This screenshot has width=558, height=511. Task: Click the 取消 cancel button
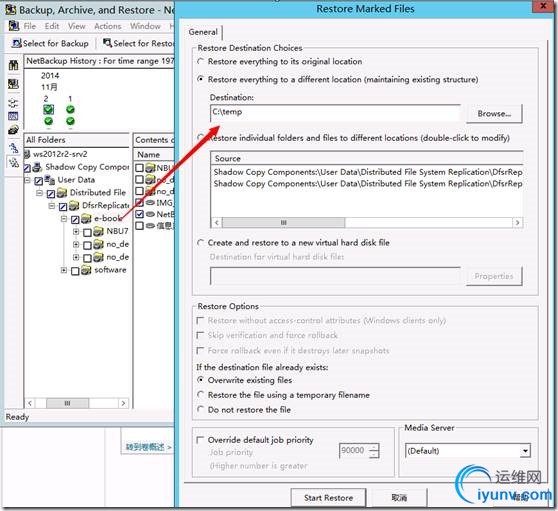click(399, 497)
